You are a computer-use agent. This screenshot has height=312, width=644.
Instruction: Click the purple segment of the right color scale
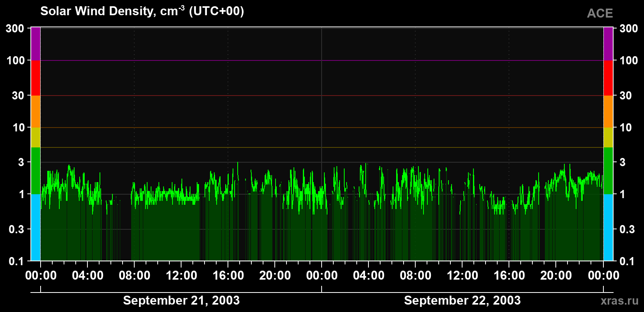(x=608, y=44)
